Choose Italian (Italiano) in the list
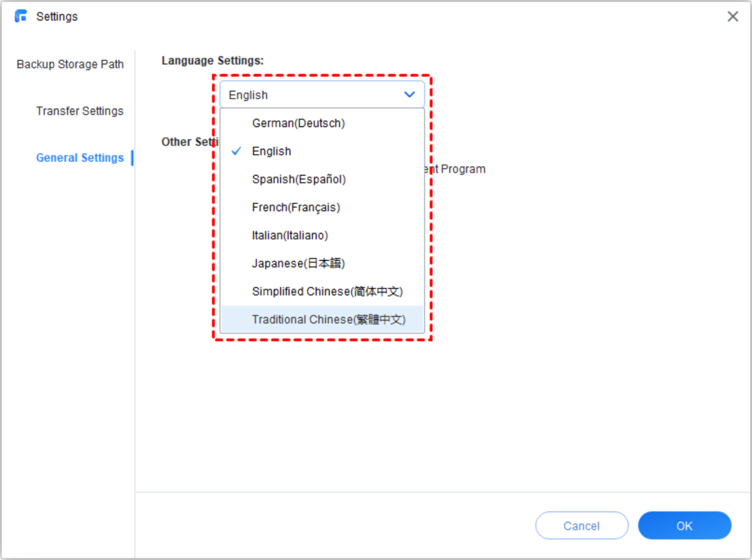The image size is (752, 560). click(290, 236)
